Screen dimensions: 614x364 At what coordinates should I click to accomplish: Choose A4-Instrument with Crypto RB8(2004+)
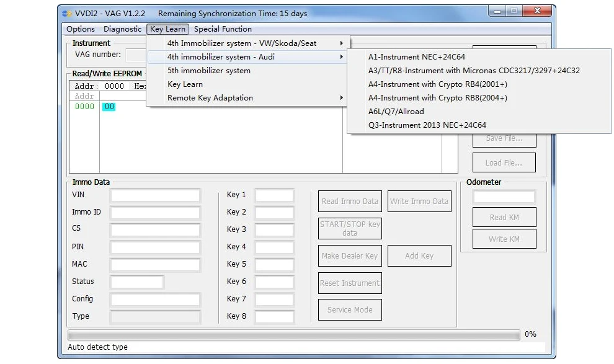point(437,98)
